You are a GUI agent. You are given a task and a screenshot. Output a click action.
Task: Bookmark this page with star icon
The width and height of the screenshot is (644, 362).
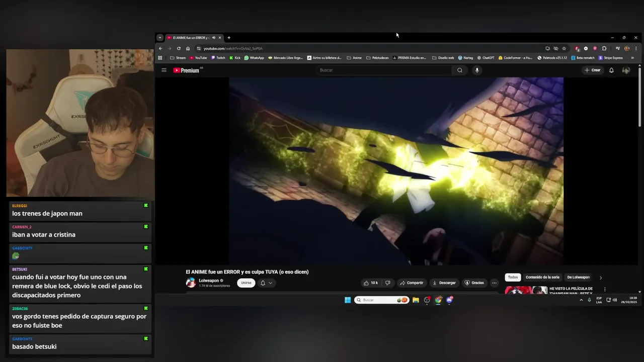point(564,49)
